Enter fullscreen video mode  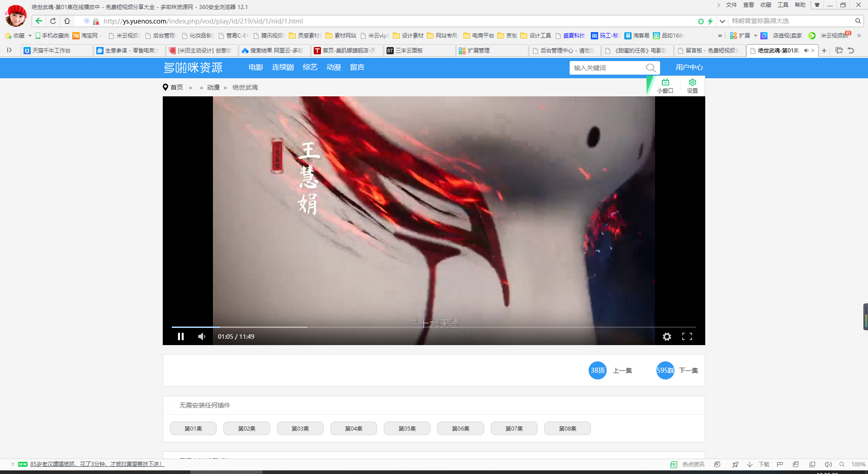(x=687, y=337)
